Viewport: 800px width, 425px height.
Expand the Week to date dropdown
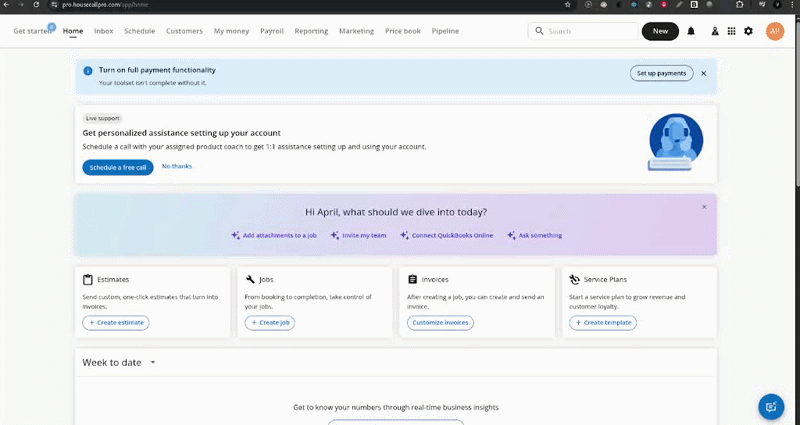click(153, 362)
